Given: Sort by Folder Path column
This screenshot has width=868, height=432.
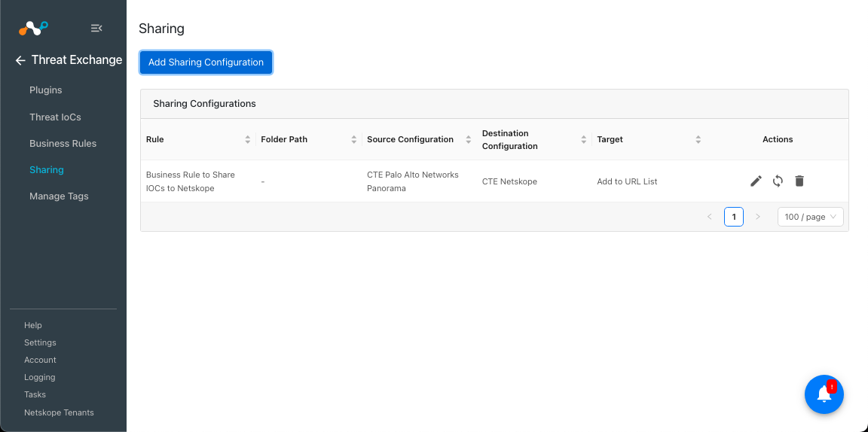Looking at the screenshot, I should point(353,139).
